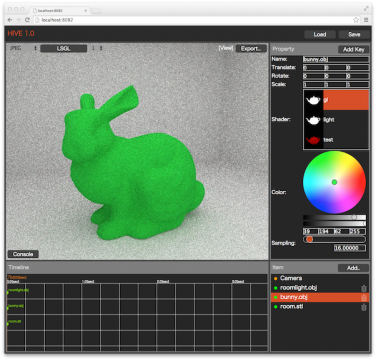Go forward in the browser
Image resolution: width=376 pixels, height=360 pixels.
19,20
